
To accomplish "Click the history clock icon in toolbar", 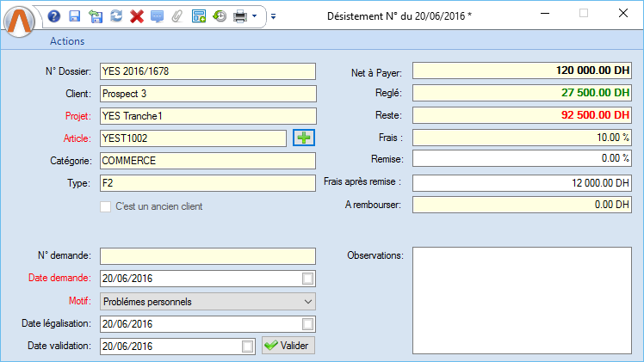I will 220,15.
